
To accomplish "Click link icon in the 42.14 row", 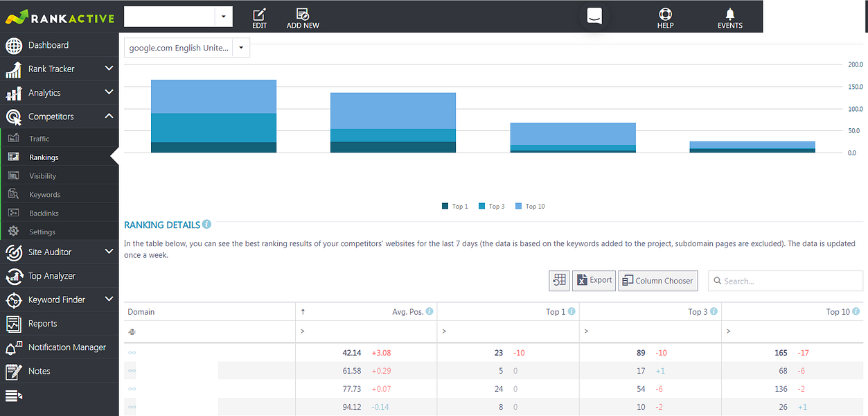I will 132,353.
